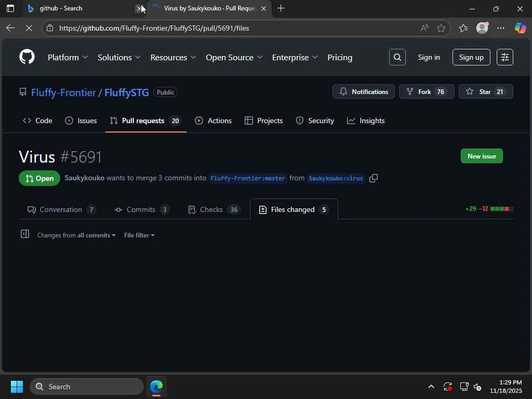Click the Sign up button
Image resolution: width=532 pixels, height=399 pixels.
(471, 57)
